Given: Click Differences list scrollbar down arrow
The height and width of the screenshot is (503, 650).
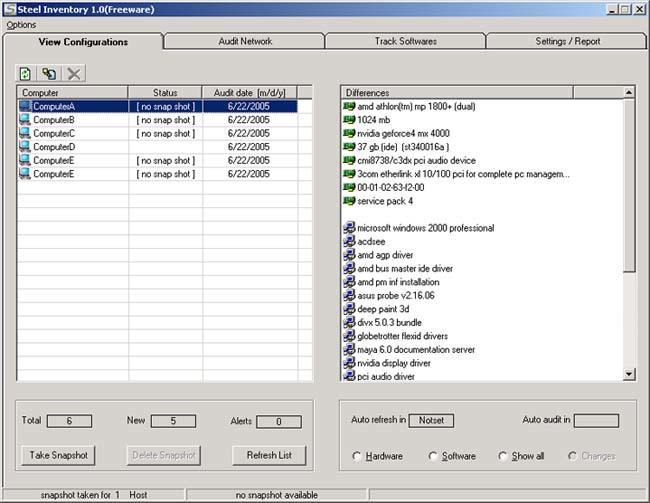Looking at the screenshot, I should 629,374.
